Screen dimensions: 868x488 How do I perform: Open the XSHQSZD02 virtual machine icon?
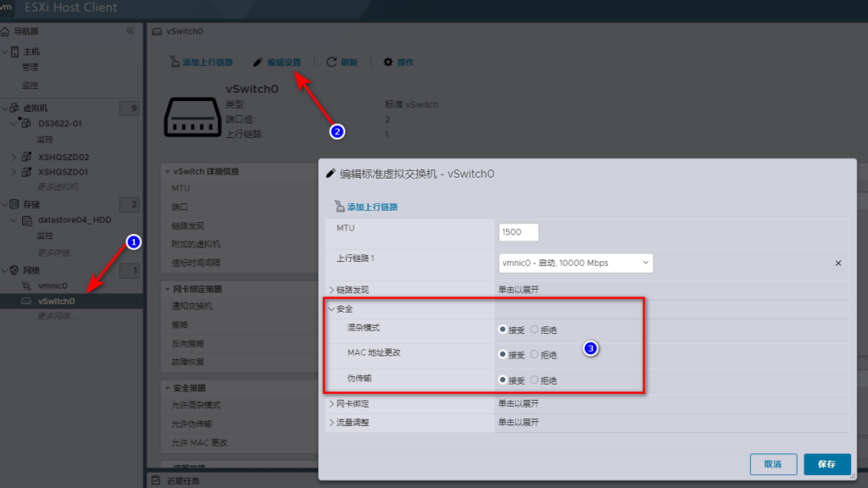[26, 157]
